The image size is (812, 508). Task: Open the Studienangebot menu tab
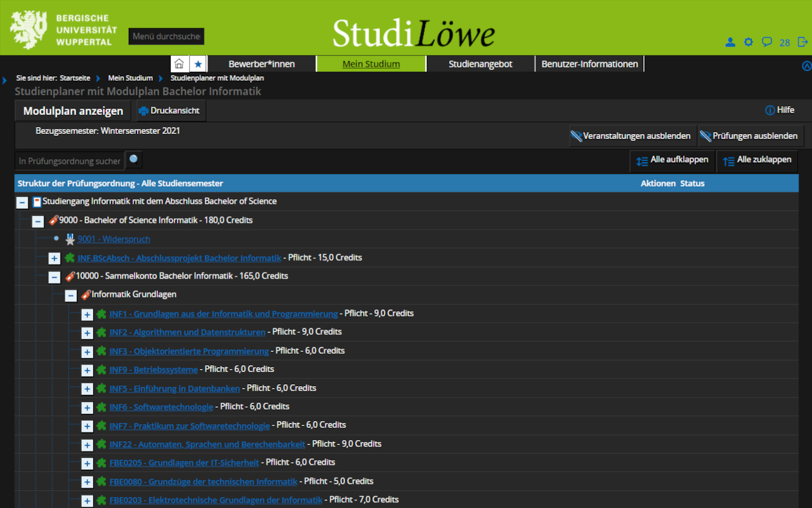pyautogui.click(x=480, y=63)
